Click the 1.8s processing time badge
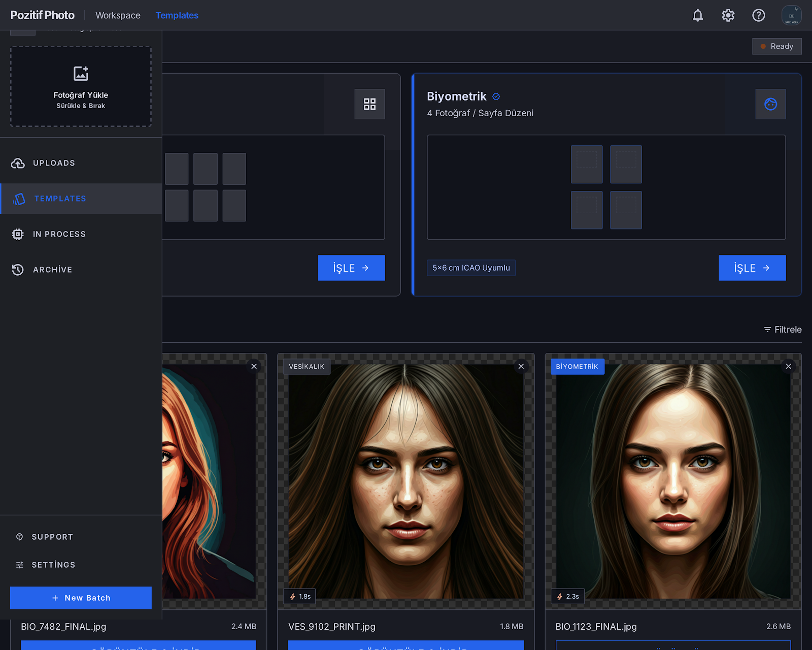812x650 pixels. [300, 597]
